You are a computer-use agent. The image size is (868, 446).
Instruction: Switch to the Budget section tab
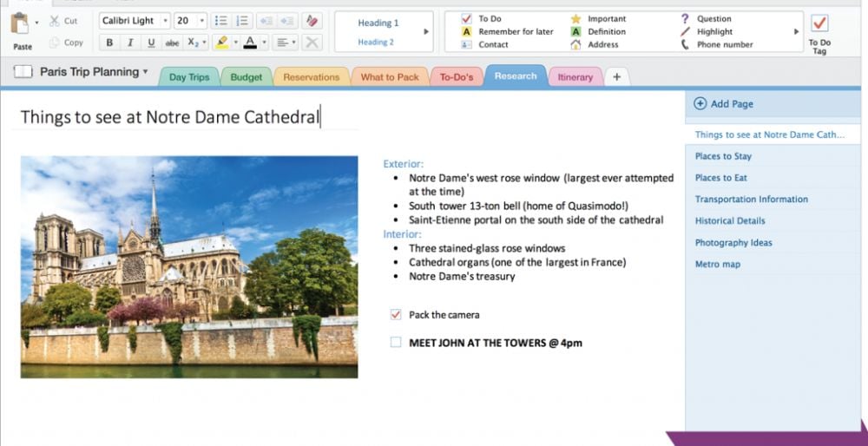point(247,77)
